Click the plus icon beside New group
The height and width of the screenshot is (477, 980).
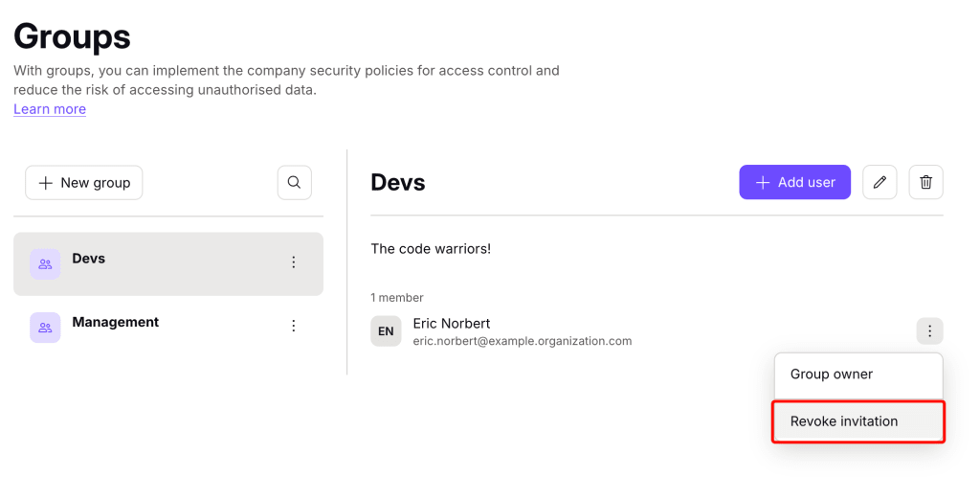pyautogui.click(x=46, y=183)
